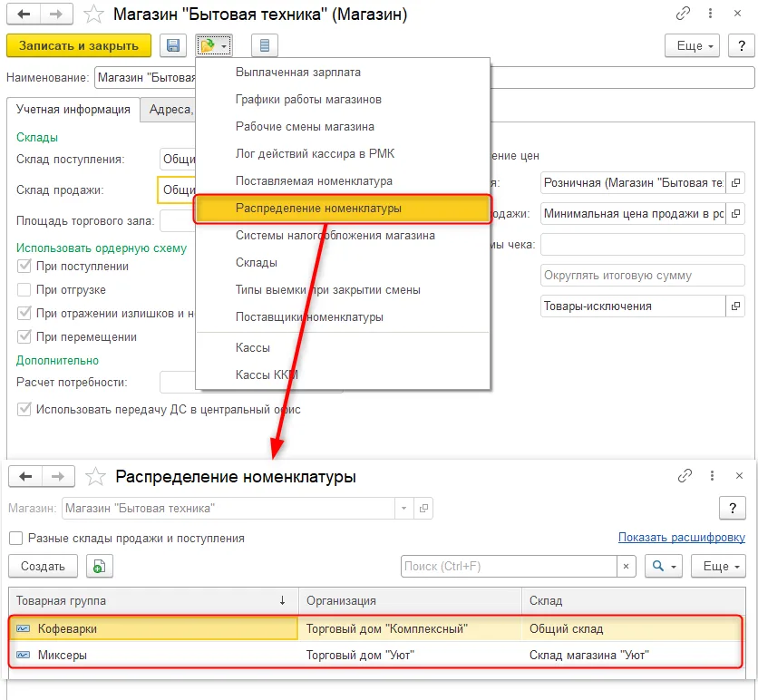Enable Разные склады продажи и поступления

tap(16, 538)
